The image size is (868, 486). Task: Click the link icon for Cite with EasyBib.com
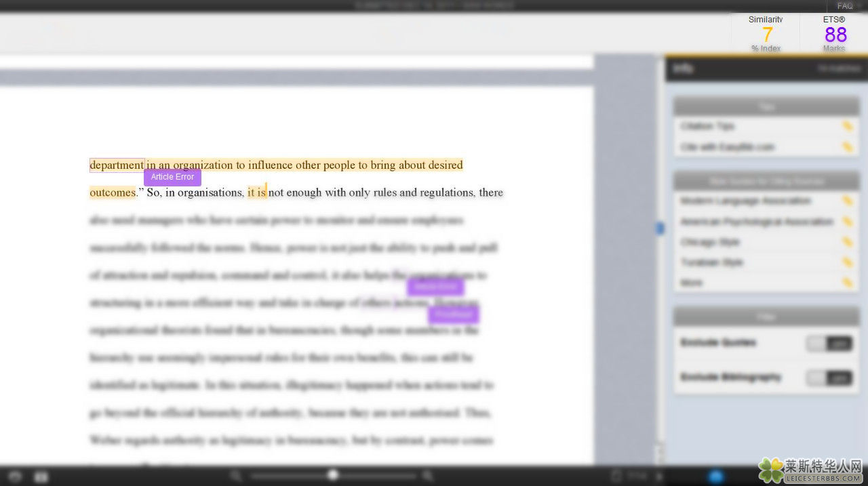847,147
